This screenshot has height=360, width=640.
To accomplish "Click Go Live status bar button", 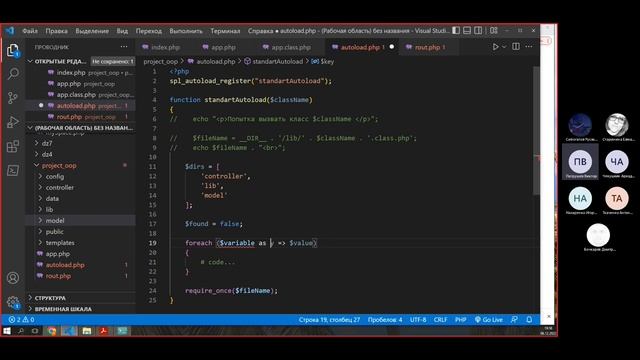I will click(489, 320).
